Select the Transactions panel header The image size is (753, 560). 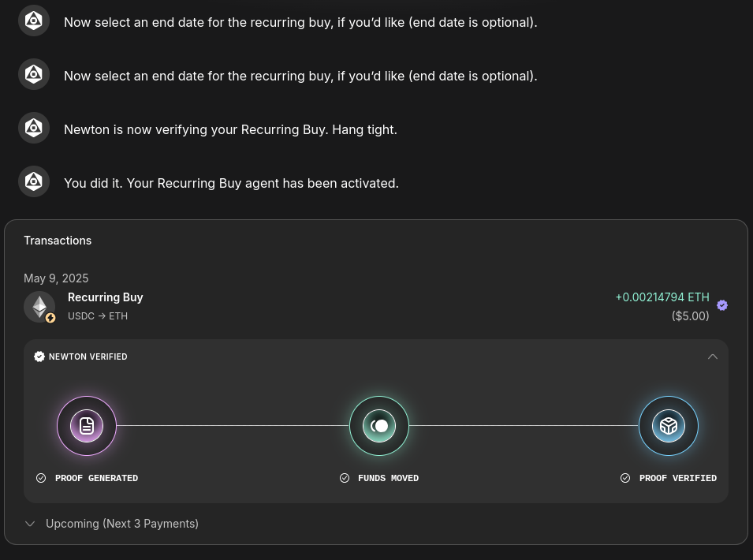point(58,240)
